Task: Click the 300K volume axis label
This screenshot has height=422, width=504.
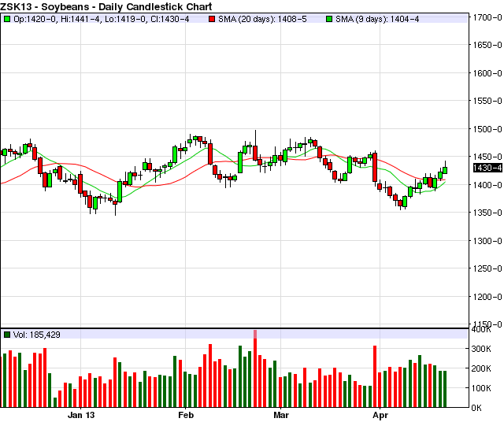Action: point(481,349)
